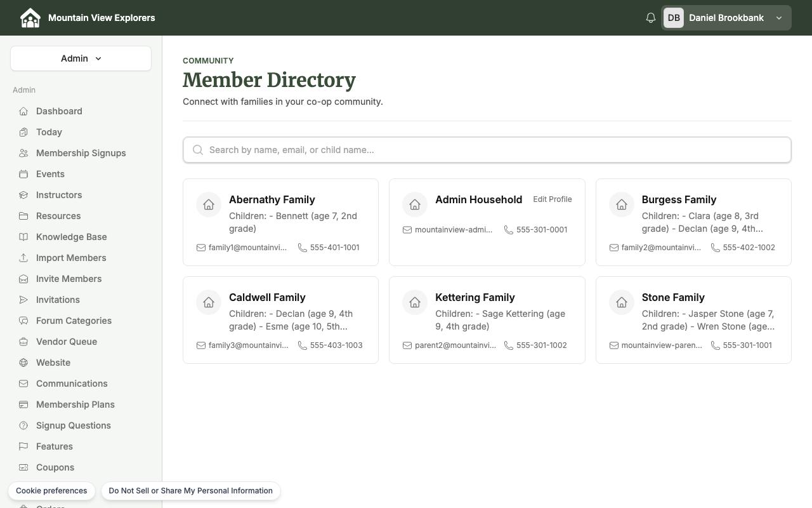Click the Forum Categories chat icon
Viewport: 812px width, 508px height.
pos(23,321)
